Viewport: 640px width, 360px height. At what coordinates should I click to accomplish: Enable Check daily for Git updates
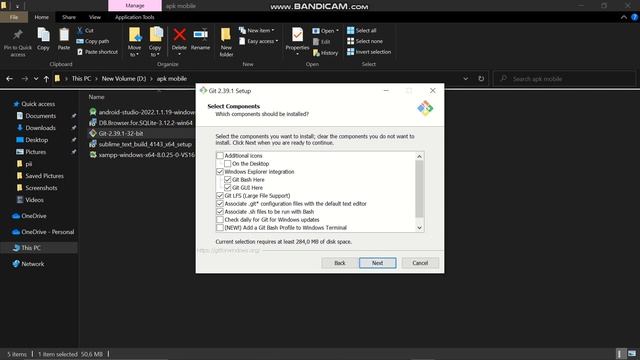coord(220,220)
